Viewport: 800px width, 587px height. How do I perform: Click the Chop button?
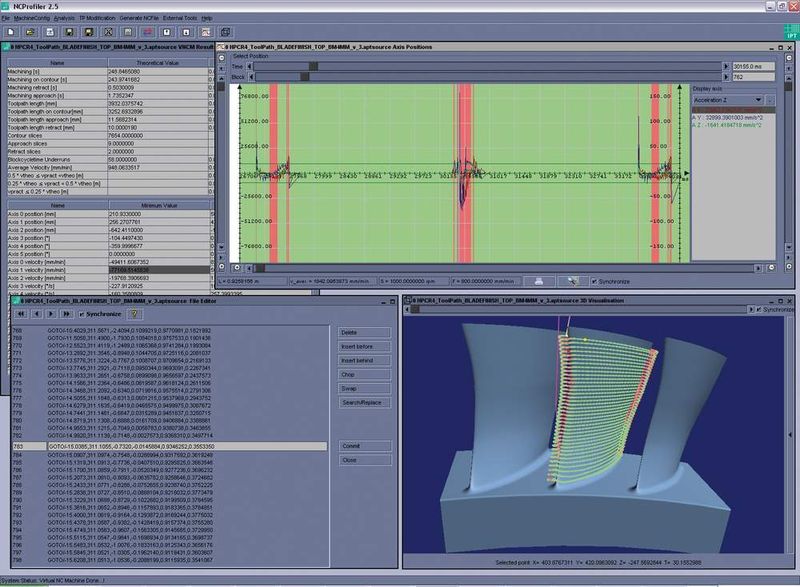point(364,374)
